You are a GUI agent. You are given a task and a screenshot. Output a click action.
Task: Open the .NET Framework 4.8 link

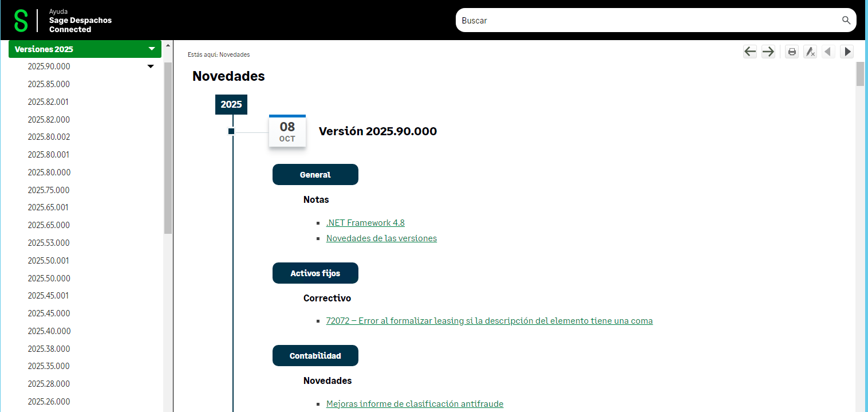coord(365,223)
